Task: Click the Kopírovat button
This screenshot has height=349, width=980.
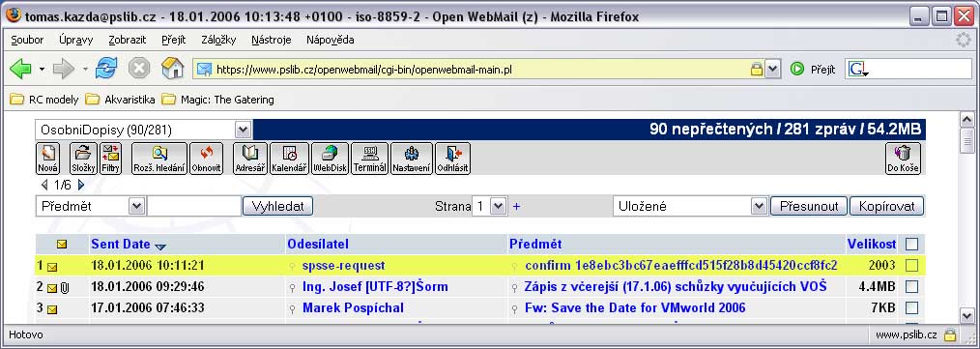Action: [x=886, y=206]
